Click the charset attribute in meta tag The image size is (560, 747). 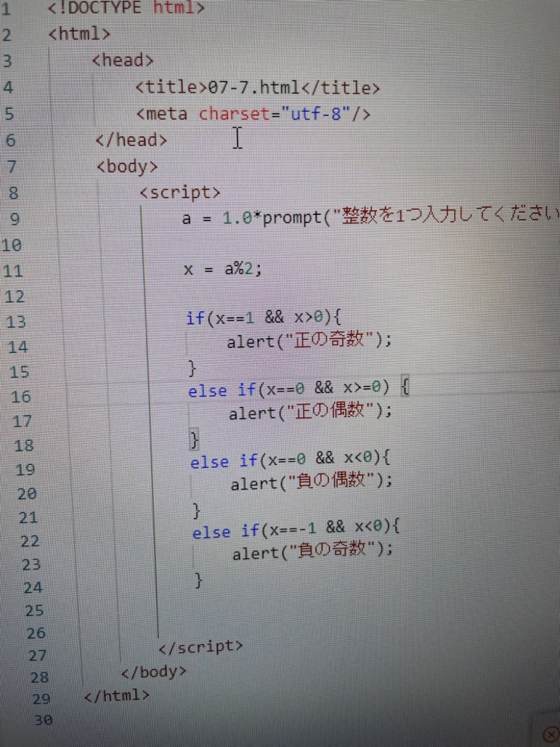click(234, 114)
